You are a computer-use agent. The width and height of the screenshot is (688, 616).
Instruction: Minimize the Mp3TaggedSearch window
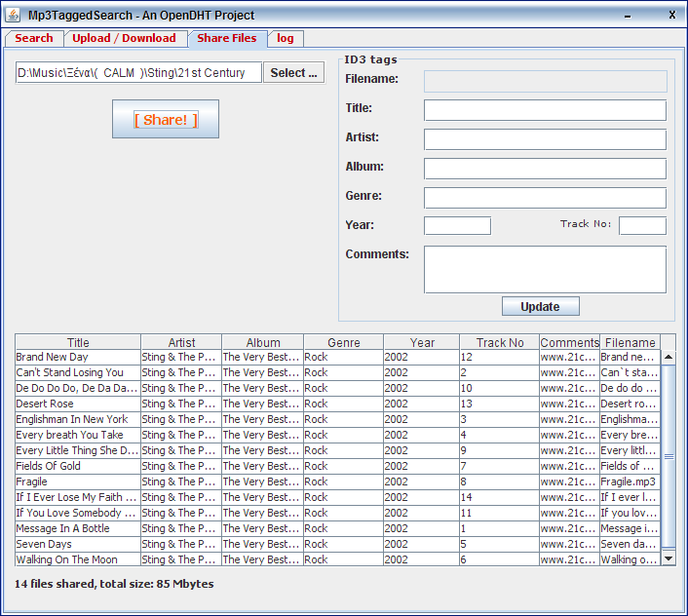(x=628, y=16)
